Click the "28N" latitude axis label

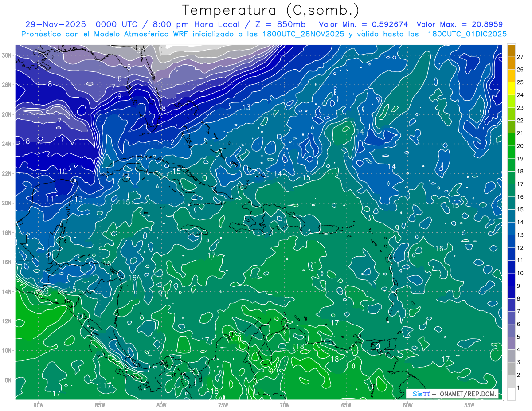[x=8, y=85]
